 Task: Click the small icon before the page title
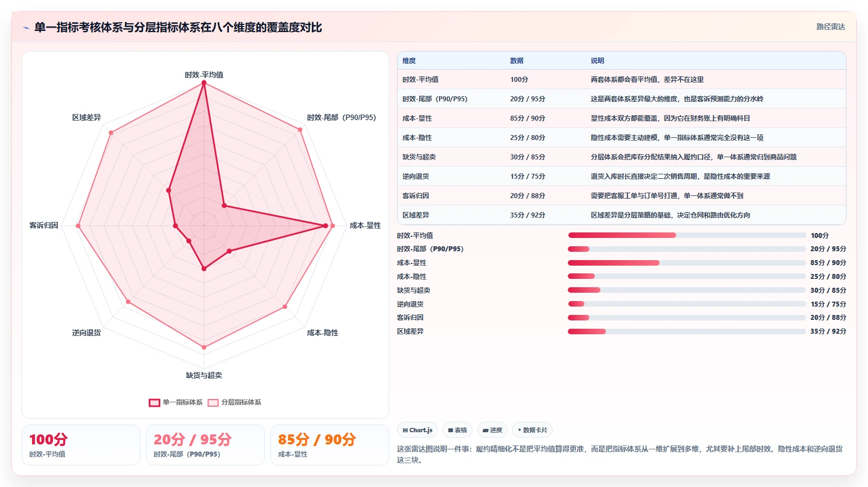(26, 28)
